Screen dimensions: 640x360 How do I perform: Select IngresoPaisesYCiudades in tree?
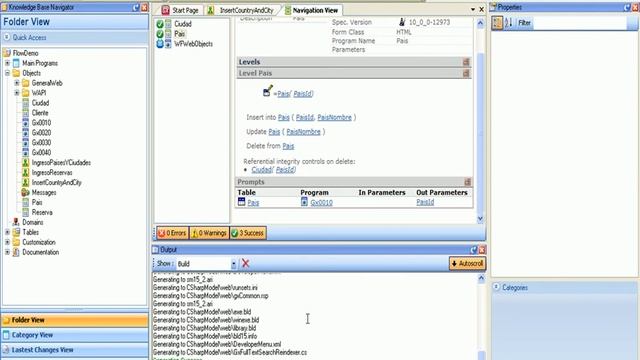click(61, 163)
